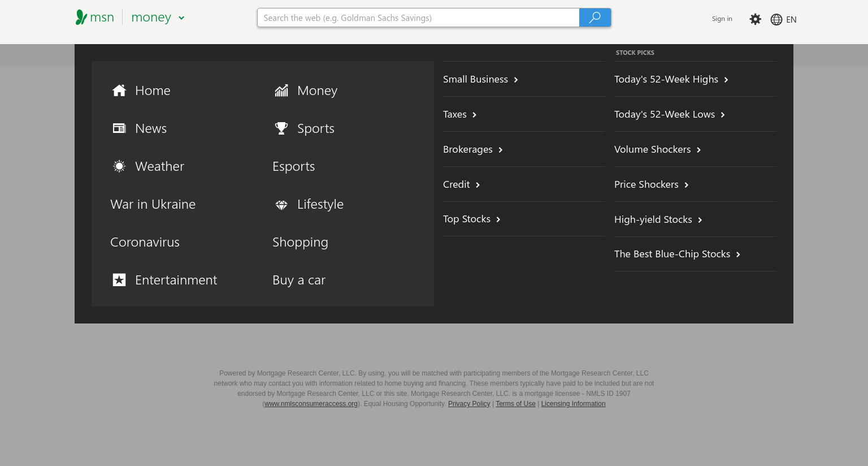Click chevron next to 52-Week Highs
This screenshot has width=868, height=466.
[x=726, y=80]
